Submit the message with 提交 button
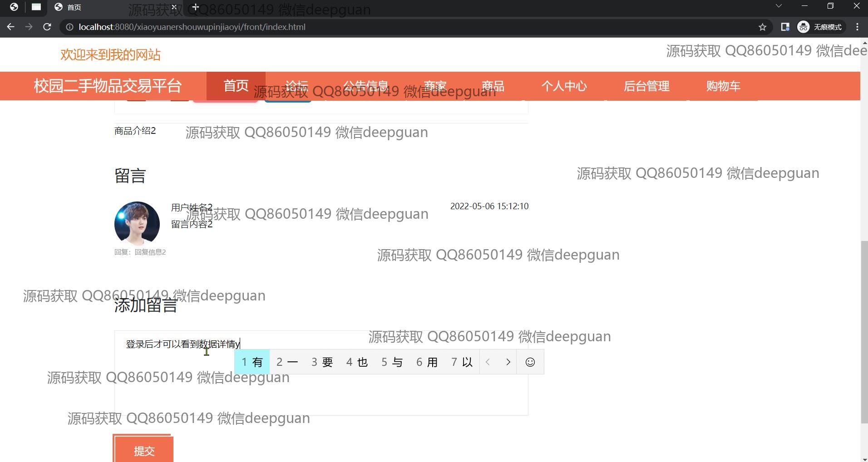 pos(143,451)
